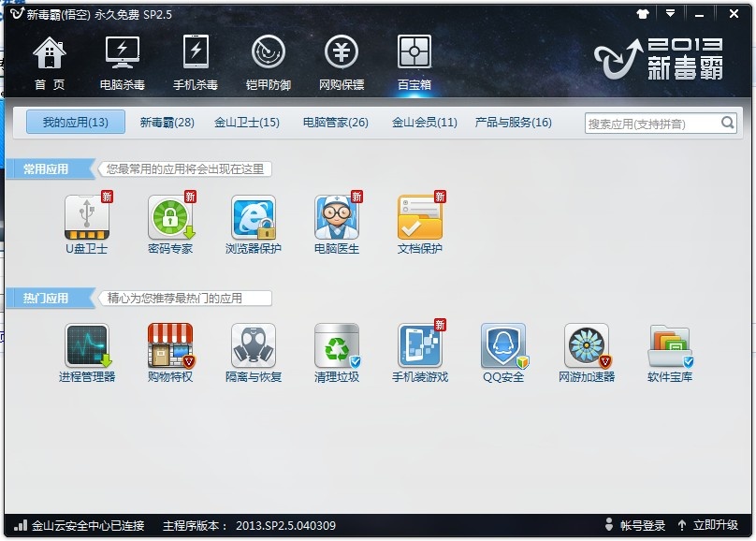Viewport: 756px width, 541px height.
Task: Go to 电脑杀毒 in top navigation
Action: pos(123,63)
